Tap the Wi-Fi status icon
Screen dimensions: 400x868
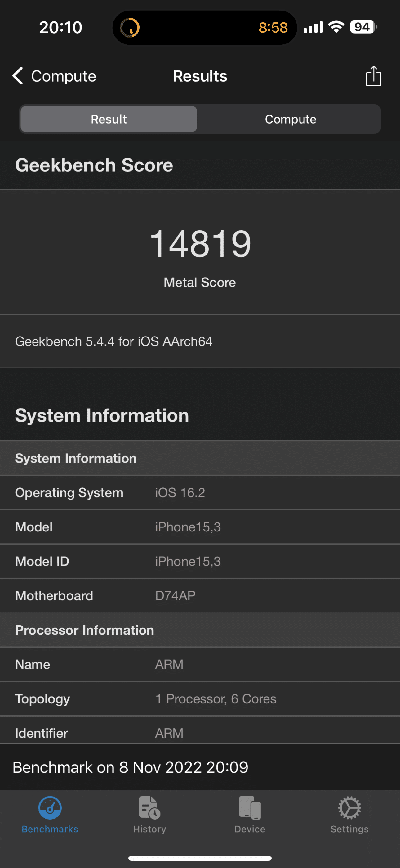(336, 27)
